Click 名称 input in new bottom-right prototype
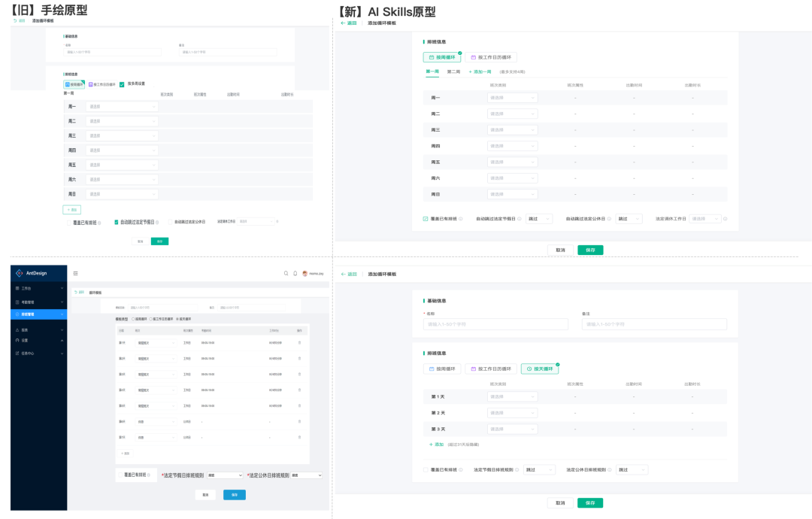The width and height of the screenshot is (812, 519). (495, 324)
